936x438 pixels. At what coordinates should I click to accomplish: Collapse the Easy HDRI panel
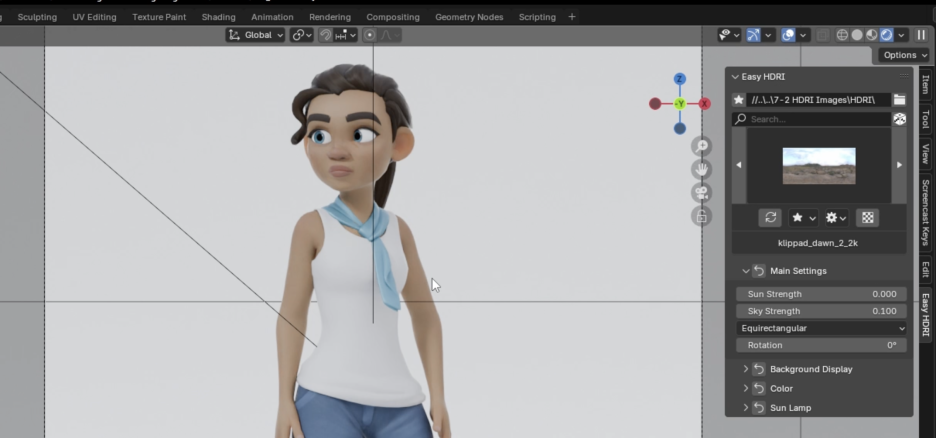click(x=735, y=77)
